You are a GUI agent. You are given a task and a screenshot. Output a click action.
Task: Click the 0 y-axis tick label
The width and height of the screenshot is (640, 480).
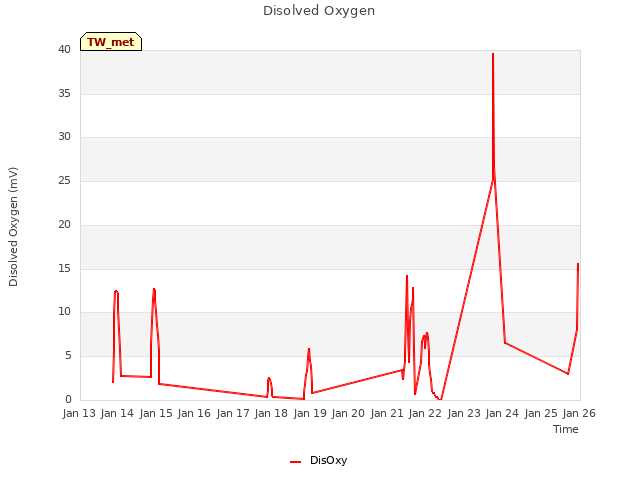(x=68, y=400)
